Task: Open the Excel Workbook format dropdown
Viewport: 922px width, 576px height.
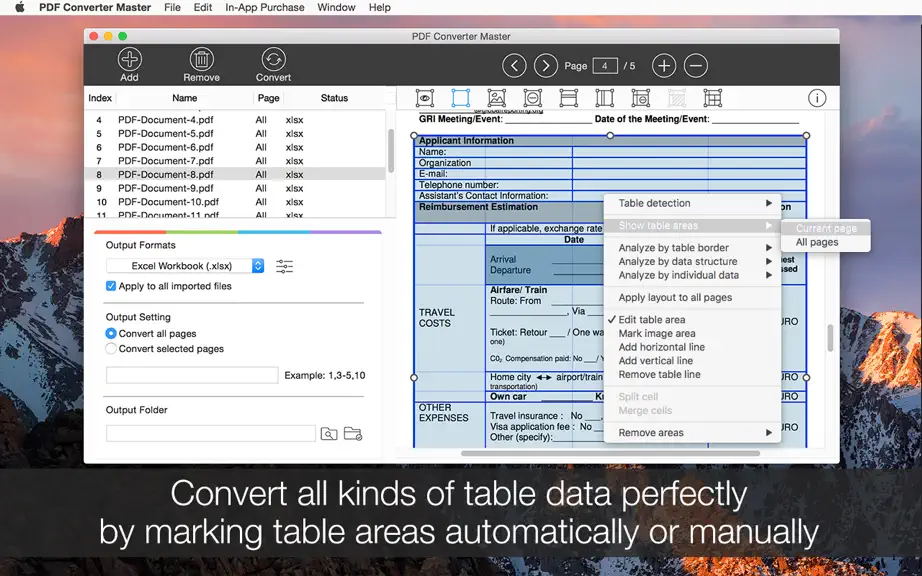Action: coord(185,266)
